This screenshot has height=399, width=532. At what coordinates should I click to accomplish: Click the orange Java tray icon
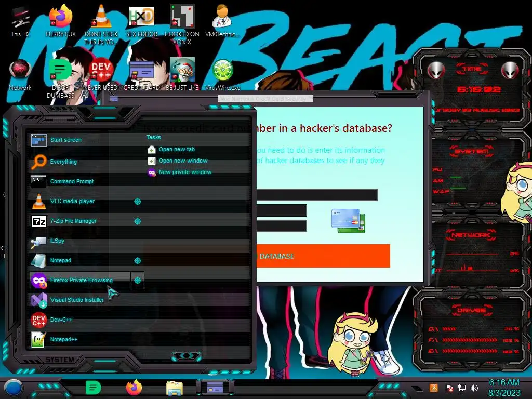point(434,388)
